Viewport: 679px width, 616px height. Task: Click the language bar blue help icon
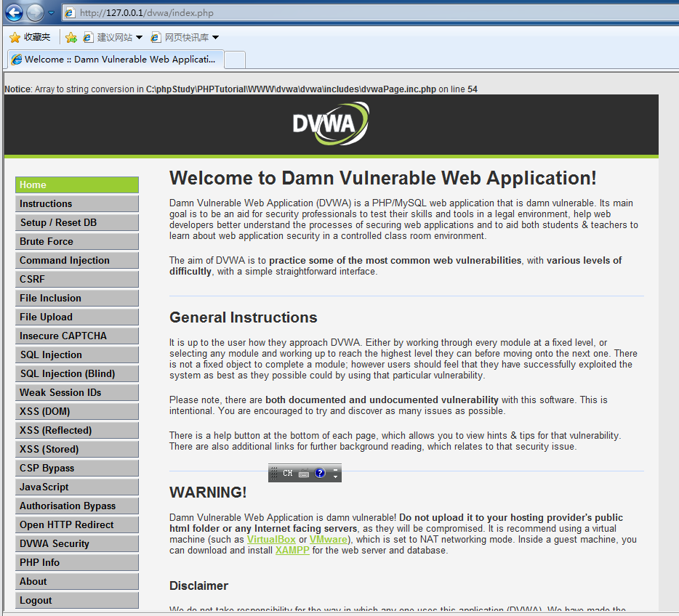320,473
